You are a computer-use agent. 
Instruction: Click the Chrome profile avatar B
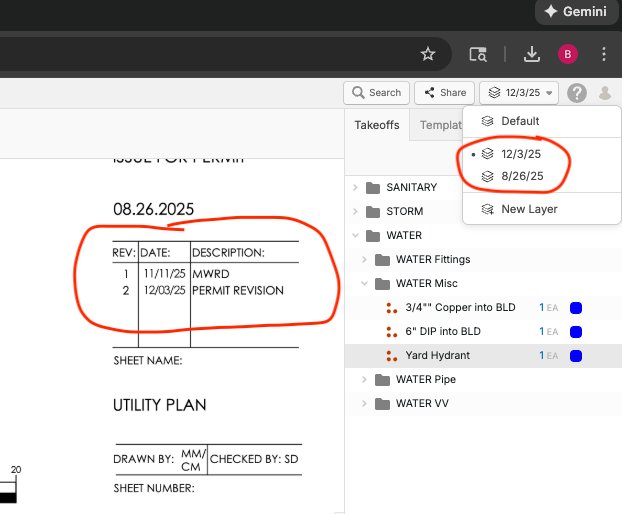click(x=568, y=54)
